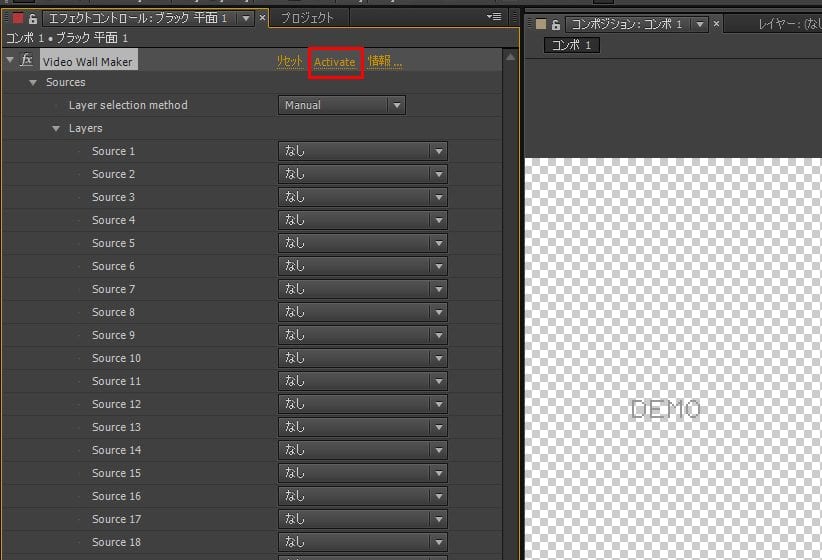This screenshot has width=822, height=560.
Task: Click the red layer color label
Action: coord(18,18)
